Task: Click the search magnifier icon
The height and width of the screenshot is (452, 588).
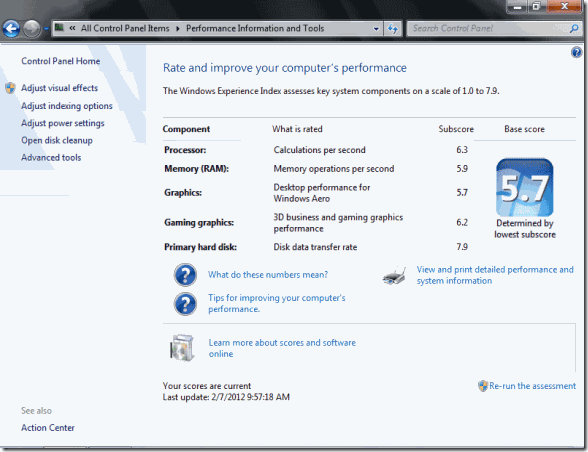Action: (x=574, y=29)
